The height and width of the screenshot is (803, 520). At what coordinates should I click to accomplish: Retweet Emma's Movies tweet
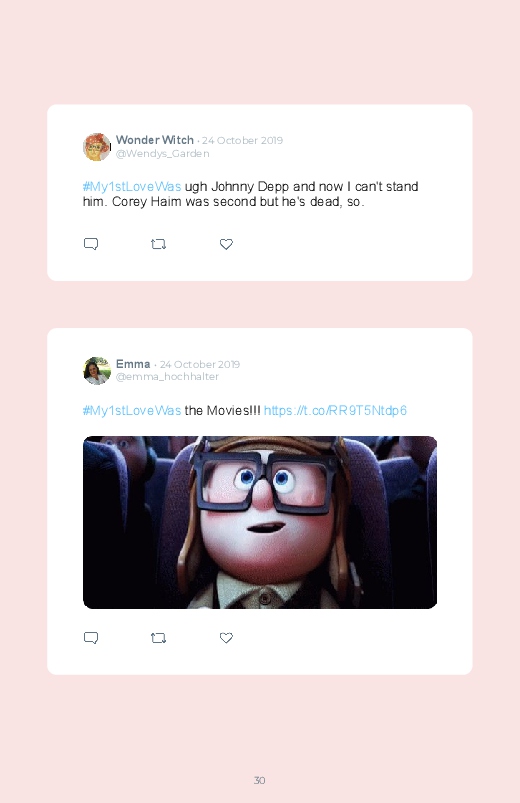point(158,638)
